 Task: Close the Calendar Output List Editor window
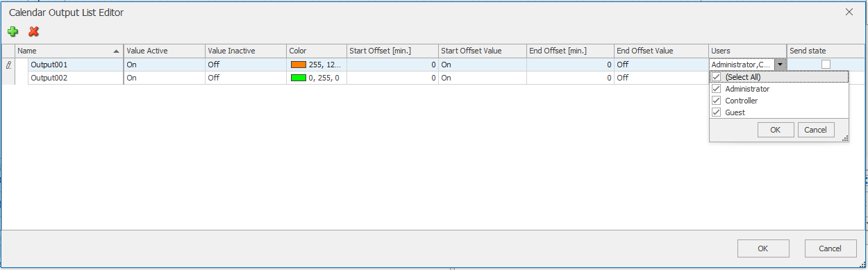(x=849, y=12)
